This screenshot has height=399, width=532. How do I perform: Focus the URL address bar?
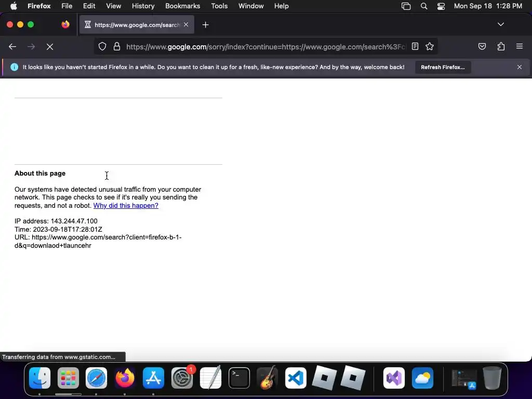click(265, 47)
